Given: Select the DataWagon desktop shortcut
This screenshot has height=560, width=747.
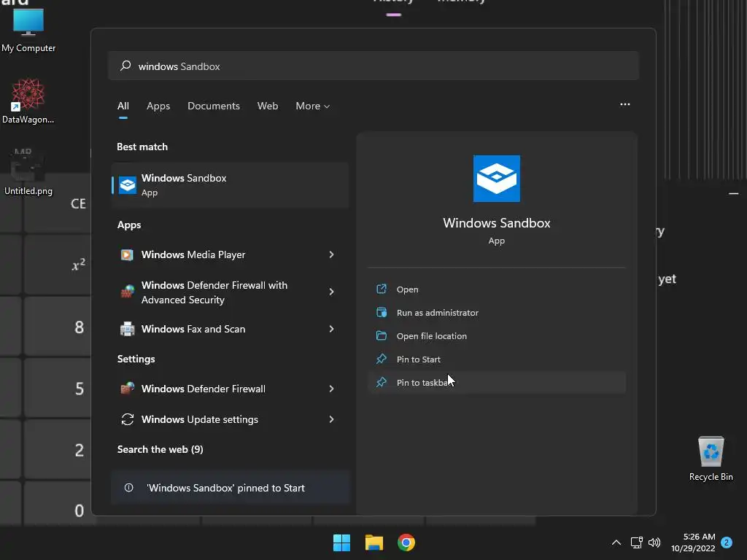Looking at the screenshot, I should 28,101.
